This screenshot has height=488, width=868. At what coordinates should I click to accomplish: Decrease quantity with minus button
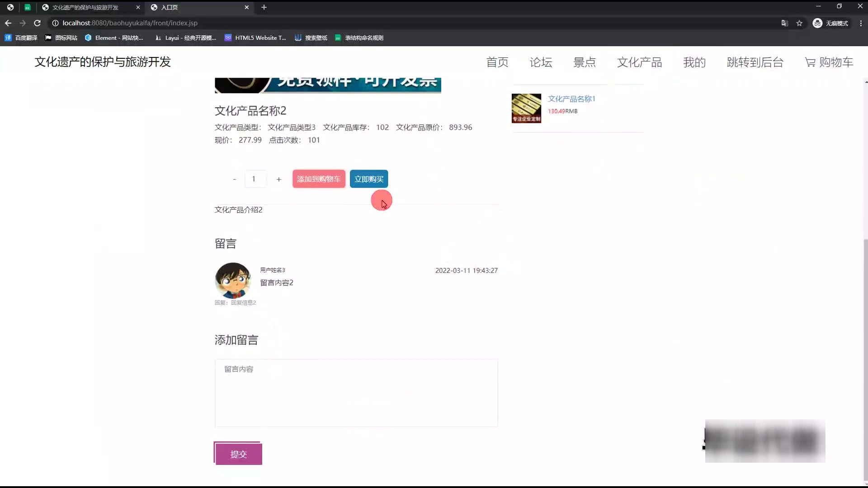234,179
